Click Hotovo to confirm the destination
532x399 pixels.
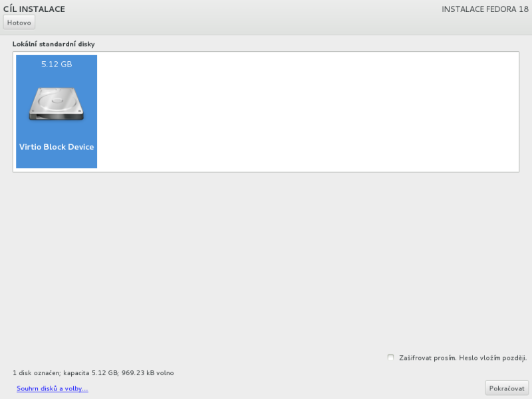tap(19, 22)
